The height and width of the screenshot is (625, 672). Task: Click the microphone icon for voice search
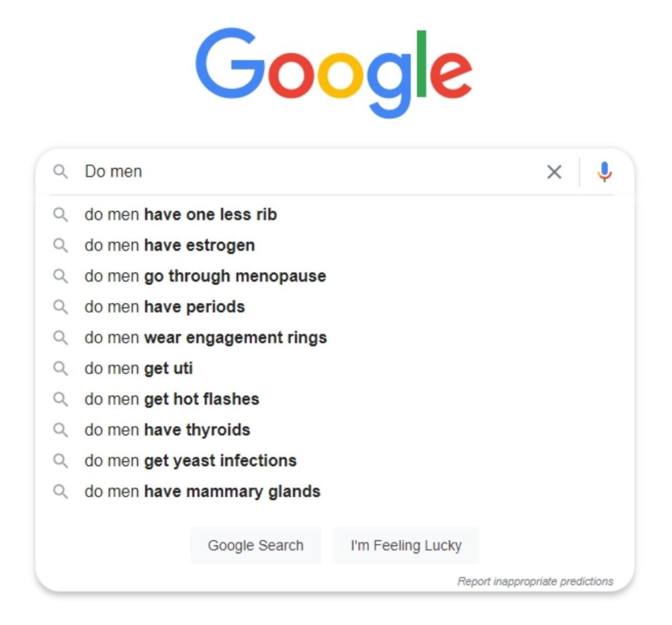click(x=604, y=171)
